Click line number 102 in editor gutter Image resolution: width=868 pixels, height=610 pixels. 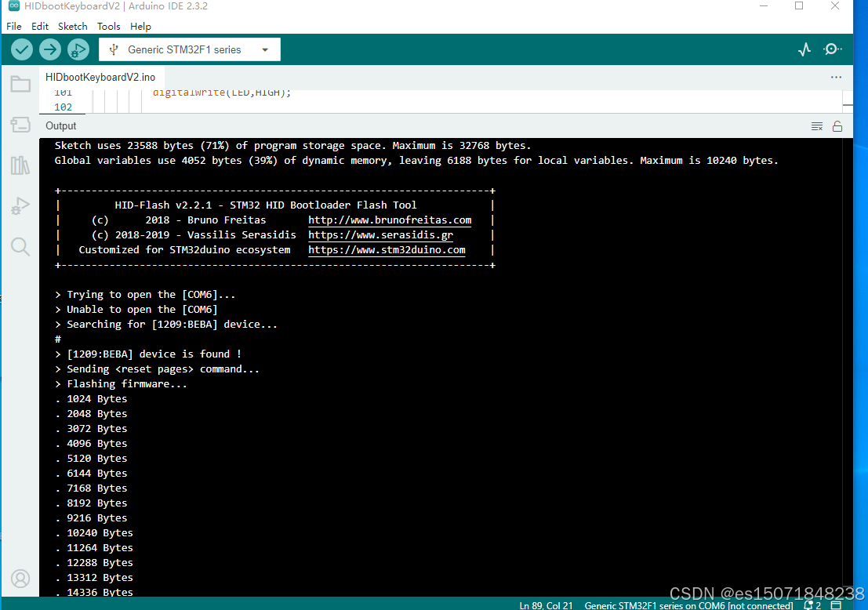(63, 107)
